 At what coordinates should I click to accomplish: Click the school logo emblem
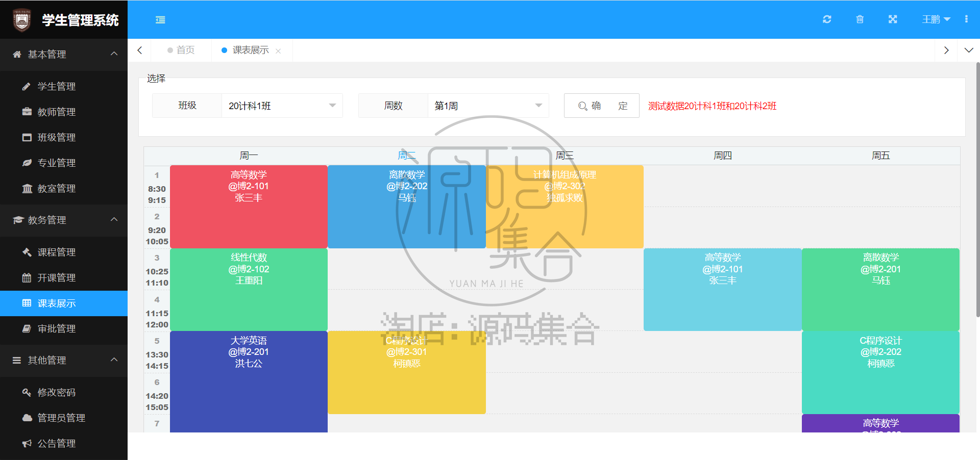21,20
